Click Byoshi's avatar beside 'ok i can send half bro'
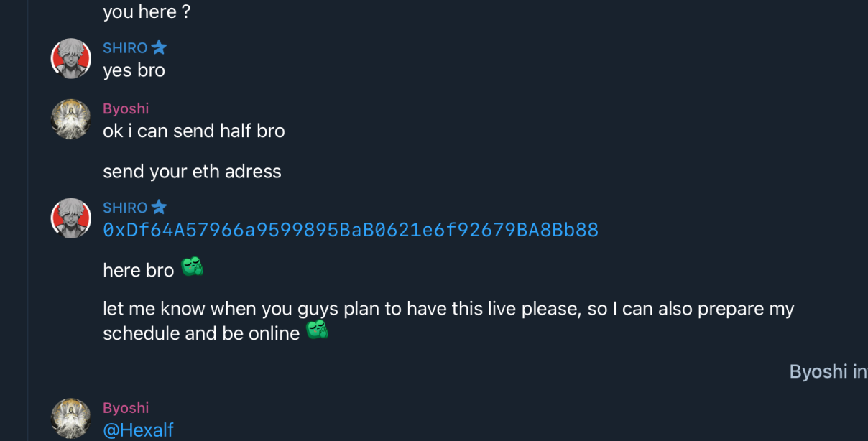868x441 pixels. point(70,119)
